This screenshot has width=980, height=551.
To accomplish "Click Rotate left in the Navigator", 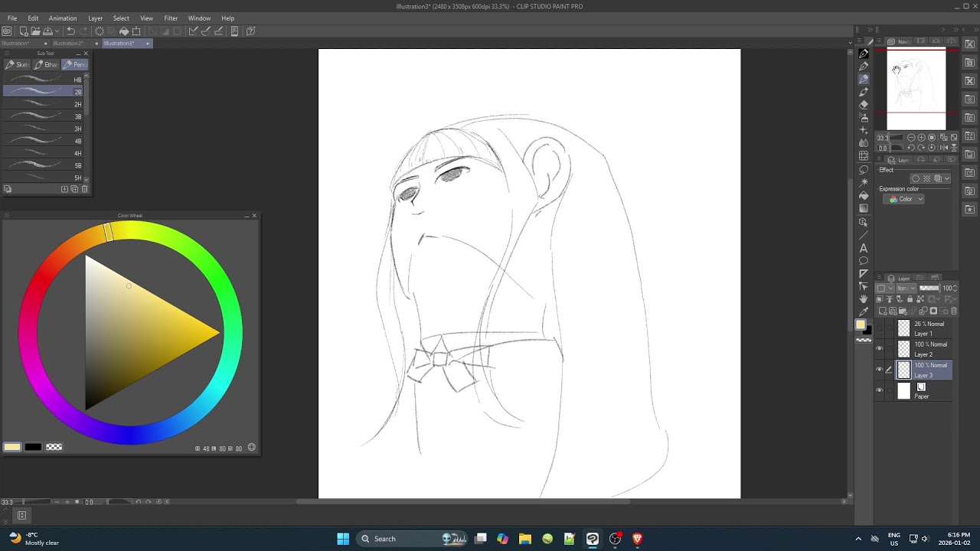I will coord(911,148).
